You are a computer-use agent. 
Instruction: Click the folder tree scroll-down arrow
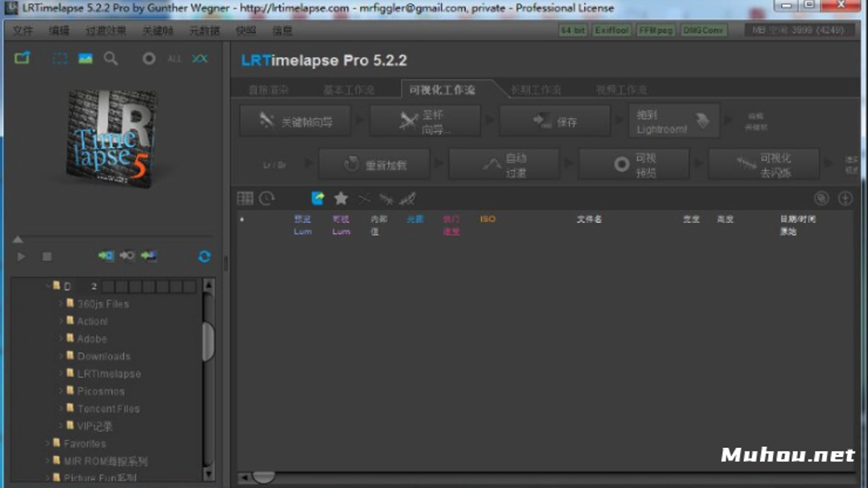point(208,474)
